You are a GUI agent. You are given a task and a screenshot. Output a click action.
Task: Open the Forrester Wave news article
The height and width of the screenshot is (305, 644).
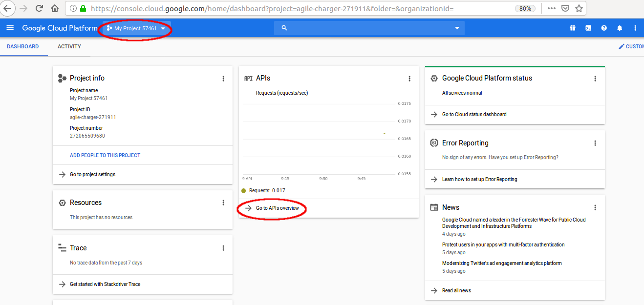(514, 223)
